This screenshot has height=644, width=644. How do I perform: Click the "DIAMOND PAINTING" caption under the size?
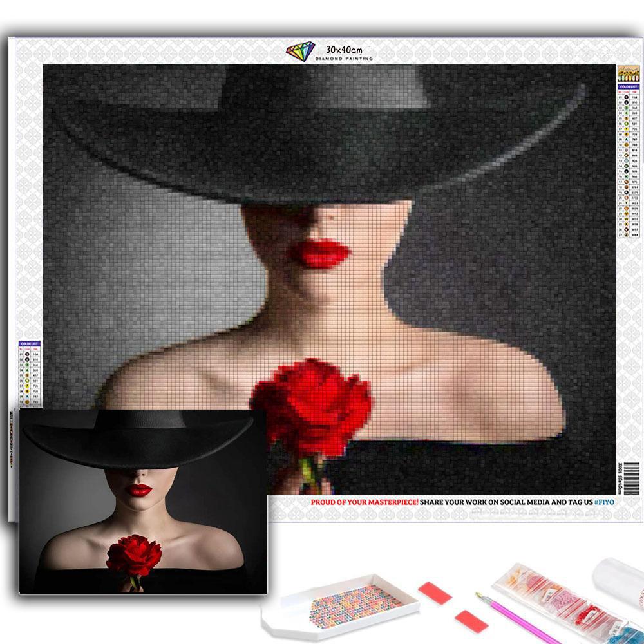(x=344, y=59)
